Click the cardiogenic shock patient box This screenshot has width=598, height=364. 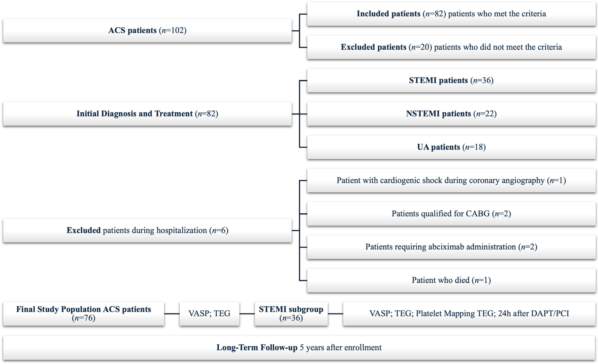click(451, 180)
